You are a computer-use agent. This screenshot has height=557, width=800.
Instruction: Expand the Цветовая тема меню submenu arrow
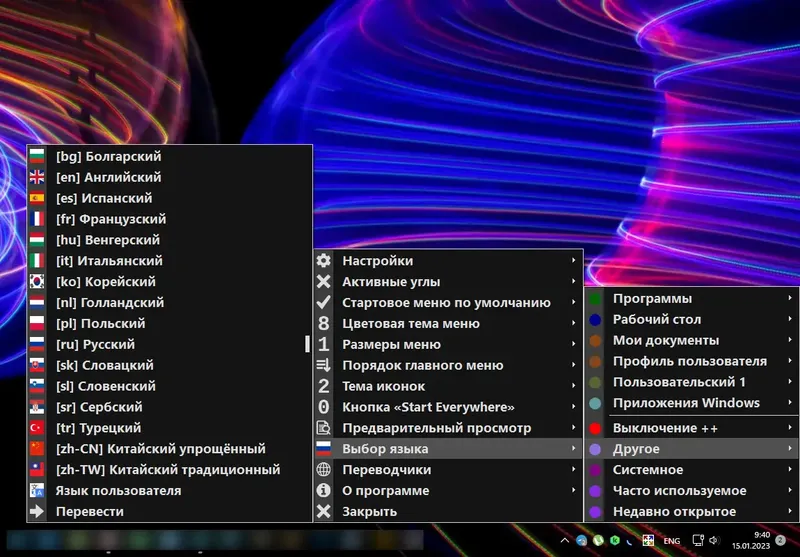coord(573,323)
